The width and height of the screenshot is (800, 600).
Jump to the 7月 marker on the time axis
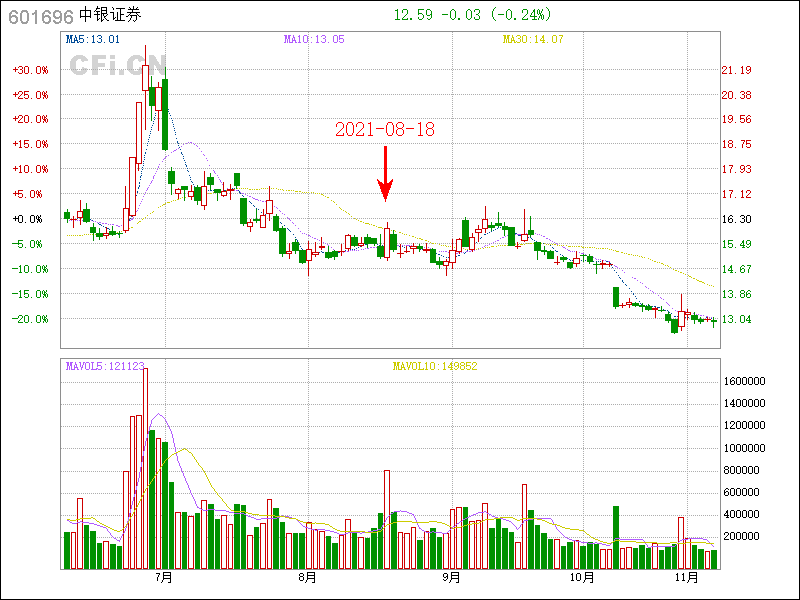(164, 577)
